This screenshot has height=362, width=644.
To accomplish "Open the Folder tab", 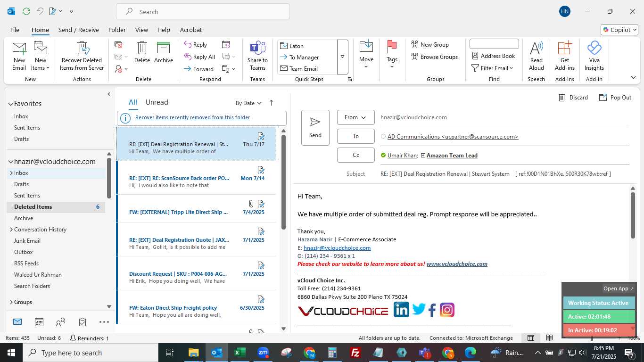I will [x=117, y=30].
